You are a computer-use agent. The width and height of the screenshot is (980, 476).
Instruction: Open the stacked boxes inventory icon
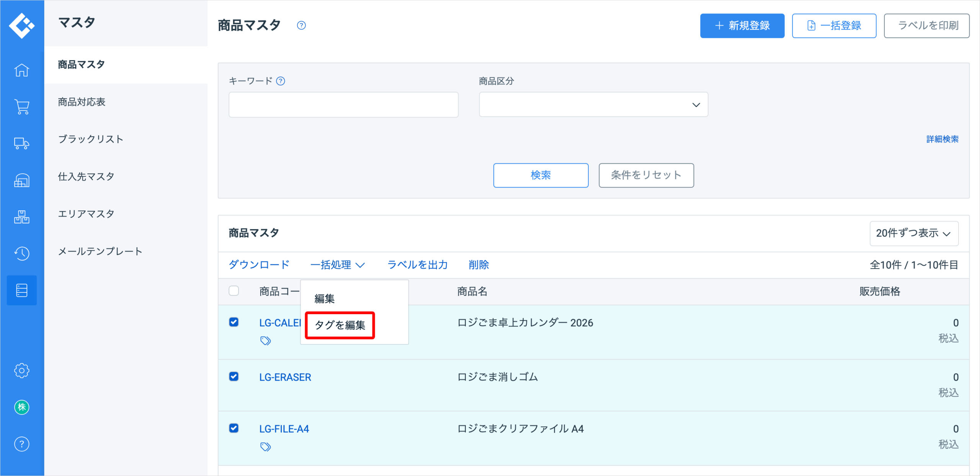pyautogui.click(x=22, y=217)
